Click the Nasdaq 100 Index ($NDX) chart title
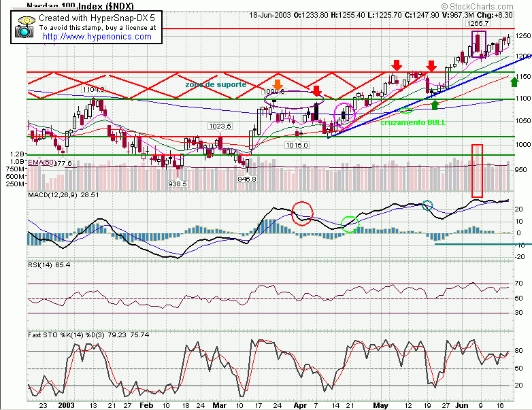 coord(80,6)
